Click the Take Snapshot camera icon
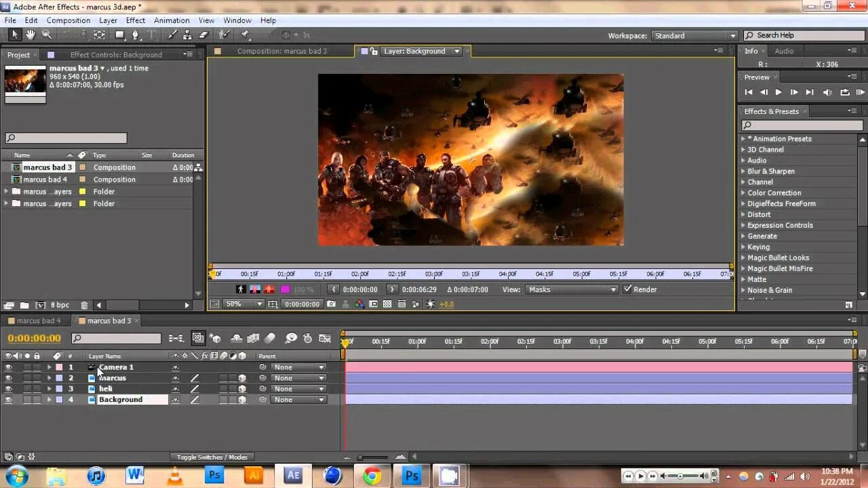Screen dimensions: 868x488 (331, 304)
